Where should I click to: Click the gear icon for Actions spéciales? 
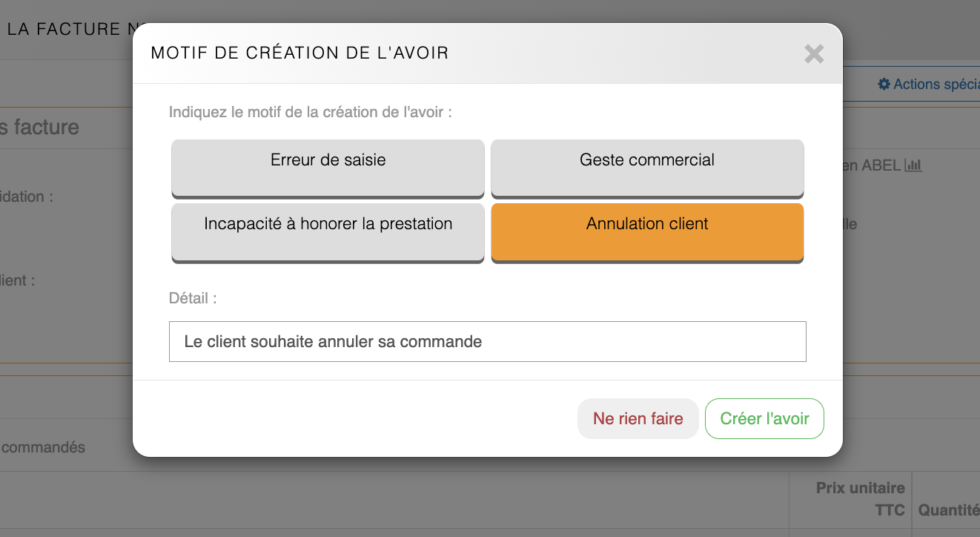(884, 85)
